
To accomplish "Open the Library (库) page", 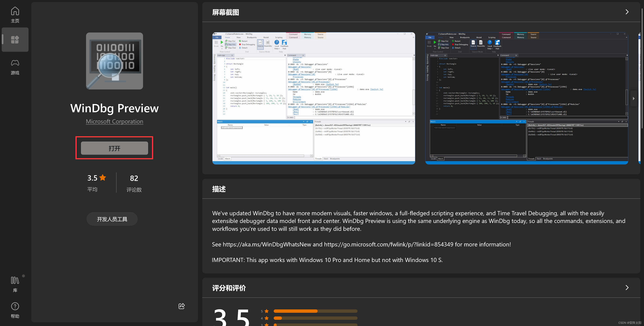I will point(15,284).
